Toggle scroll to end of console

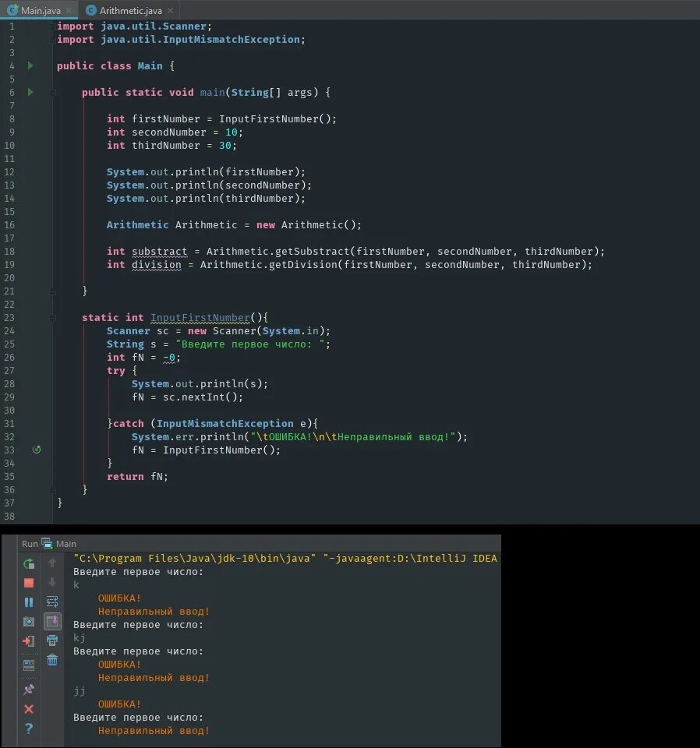(52, 621)
